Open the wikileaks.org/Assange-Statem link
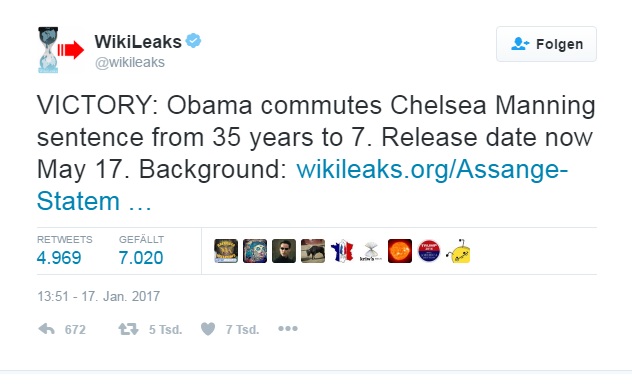This screenshot has width=632, height=384. click(x=302, y=185)
